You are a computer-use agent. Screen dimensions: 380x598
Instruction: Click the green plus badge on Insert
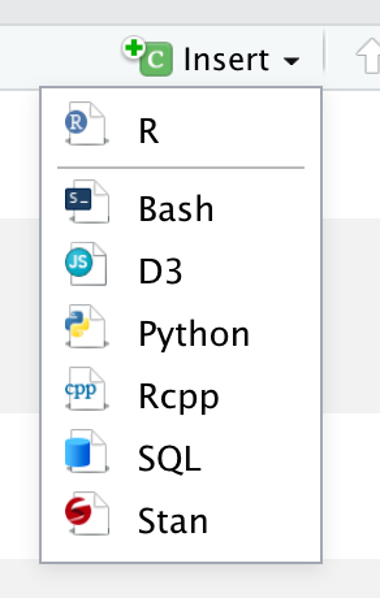pyautogui.click(x=134, y=48)
